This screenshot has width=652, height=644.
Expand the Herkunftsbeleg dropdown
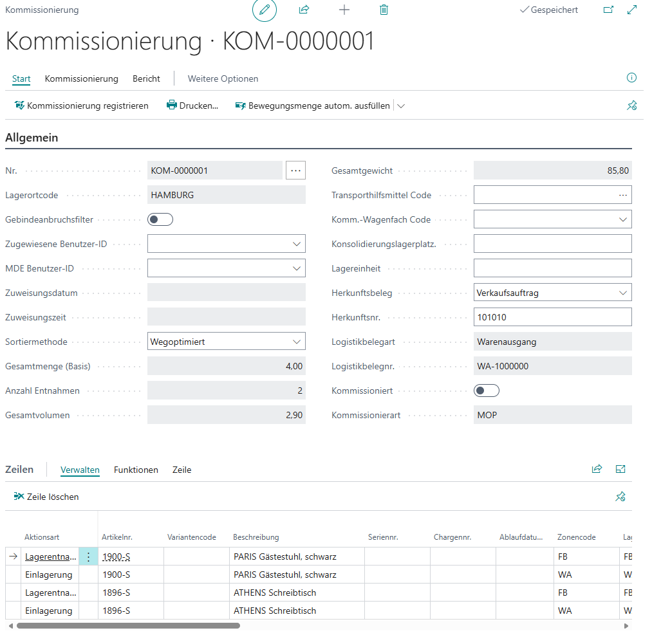pos(623,292)
